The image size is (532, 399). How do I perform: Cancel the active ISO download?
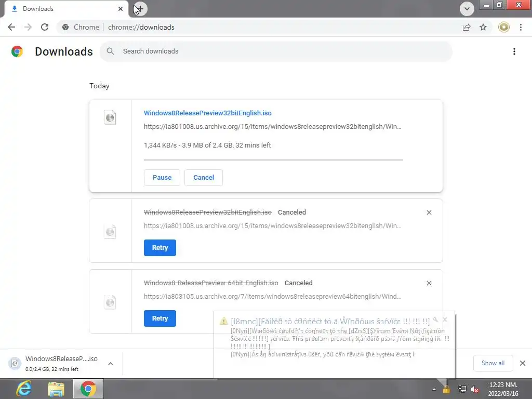[x=204, y=178]
